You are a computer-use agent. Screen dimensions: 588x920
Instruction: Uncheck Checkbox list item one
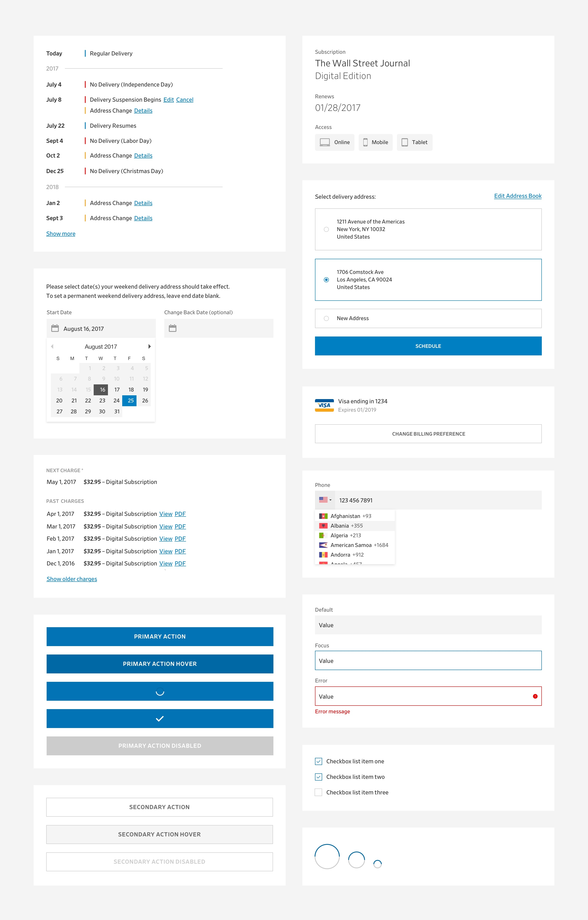[318, 761]
